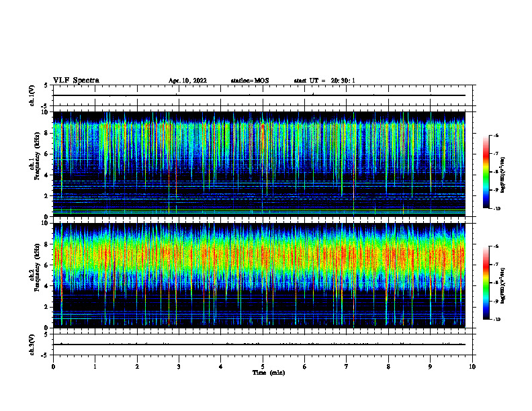
Task: Click the ch.2 frequency tick "8"
Action: (x=46, y=244)
